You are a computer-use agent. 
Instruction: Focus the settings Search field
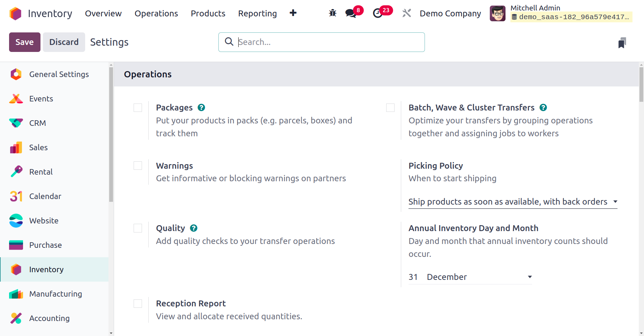click(328, 42)
